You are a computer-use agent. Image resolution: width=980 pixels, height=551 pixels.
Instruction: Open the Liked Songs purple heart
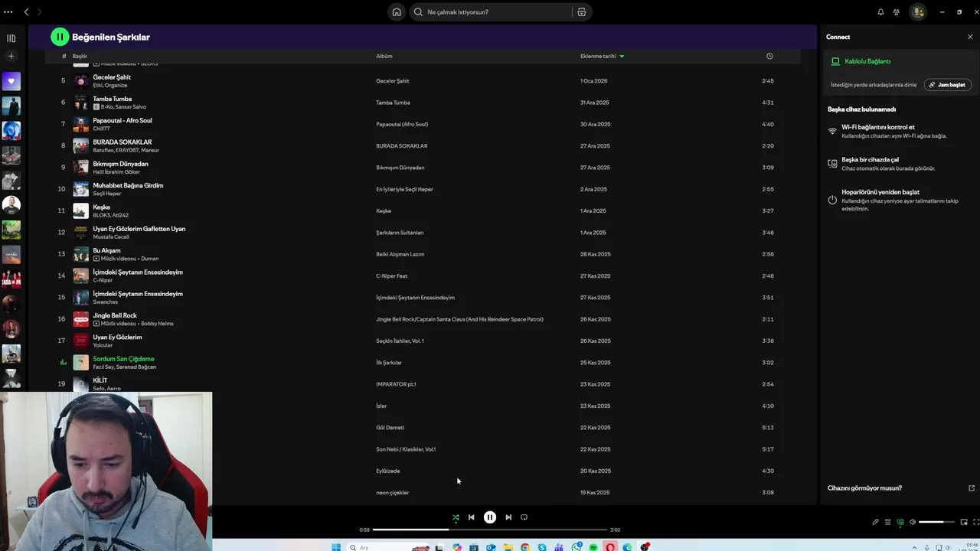pos(11,81)
